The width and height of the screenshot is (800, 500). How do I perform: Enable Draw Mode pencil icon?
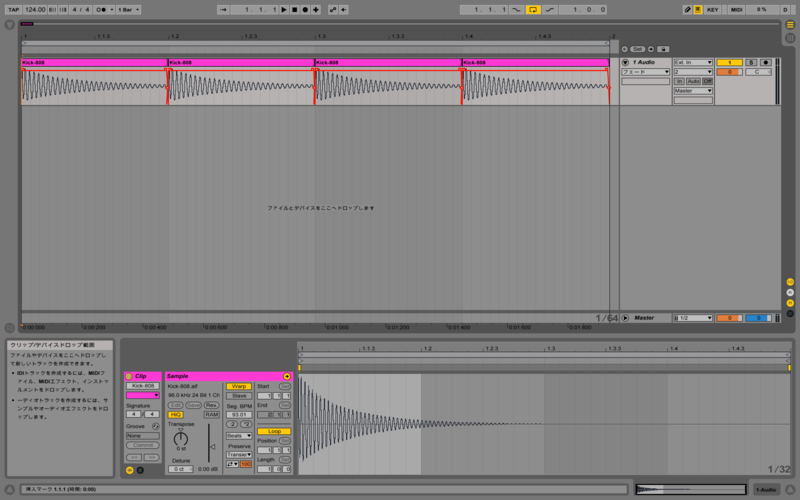tap(687, 10)
